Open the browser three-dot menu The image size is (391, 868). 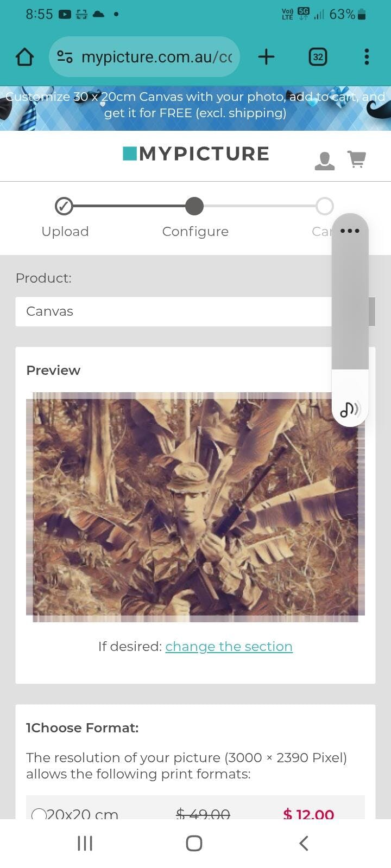click(x=367, y=57)
